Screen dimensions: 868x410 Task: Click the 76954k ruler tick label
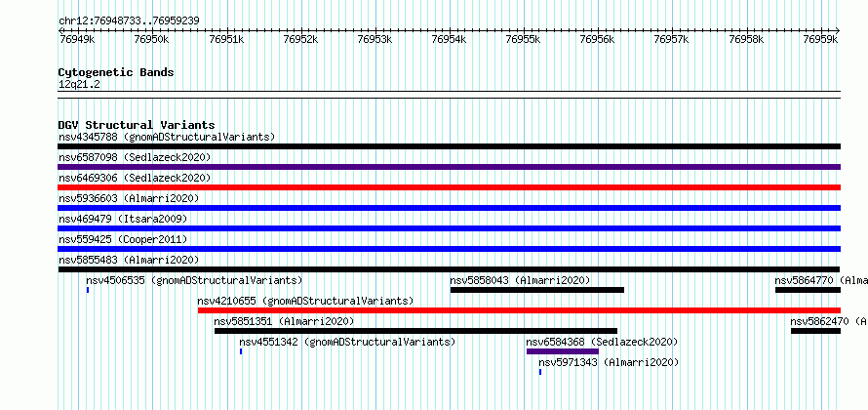tap(450, 39)
